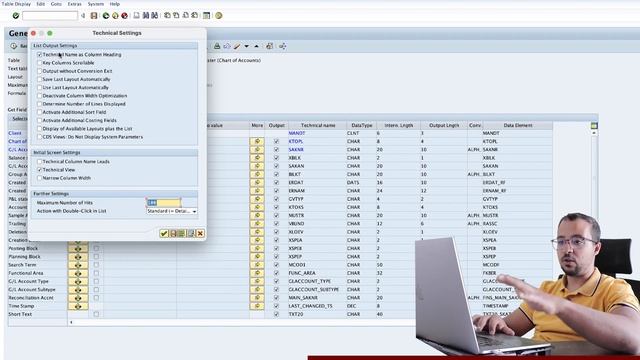Go to Next Page icon in toolbar

pyautogui.click(x=185, y=16)
